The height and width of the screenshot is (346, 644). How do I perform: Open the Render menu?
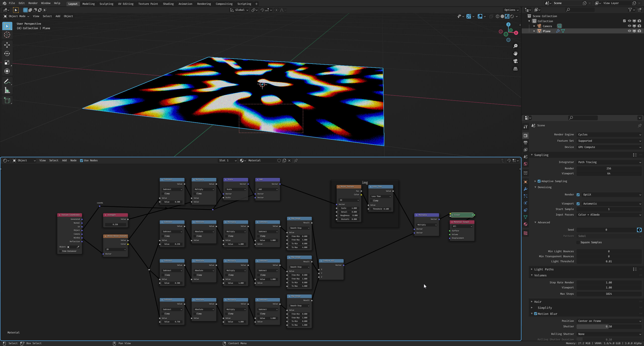click(x=33, y=3)
